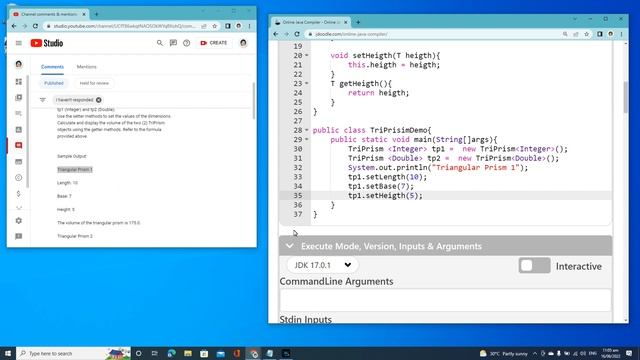This screenshot has width=640, height=360.
Task: Open the comment filter icon
Action: pos(42,100)
